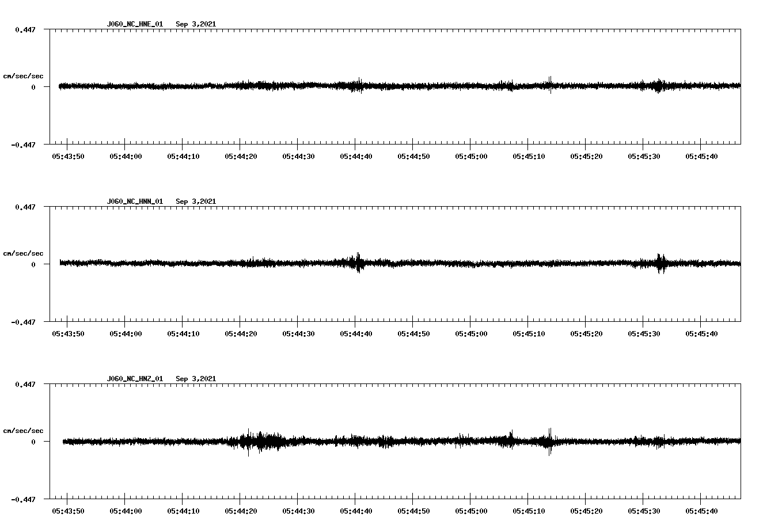Image resolution: width=782 pixels, height=532 pixels.
Task: Select the 05:44:20 time label under HNZ plot
Action: (241, 511)
